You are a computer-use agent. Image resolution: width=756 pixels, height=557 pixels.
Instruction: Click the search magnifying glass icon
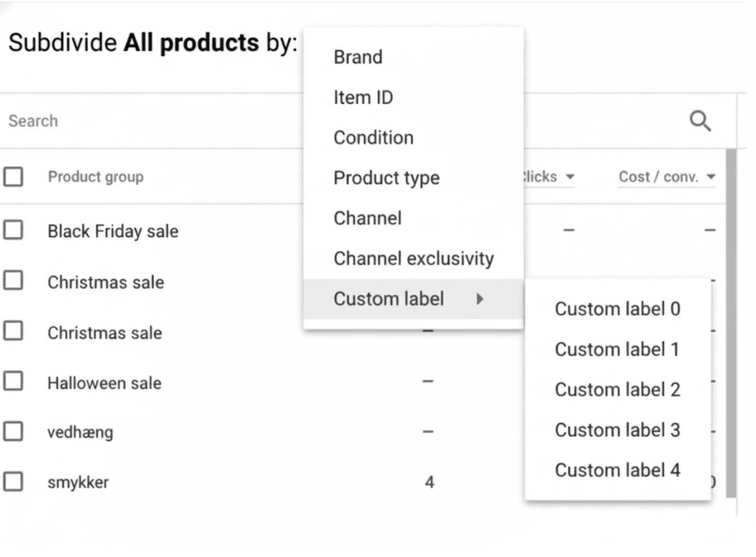[701, 120]
